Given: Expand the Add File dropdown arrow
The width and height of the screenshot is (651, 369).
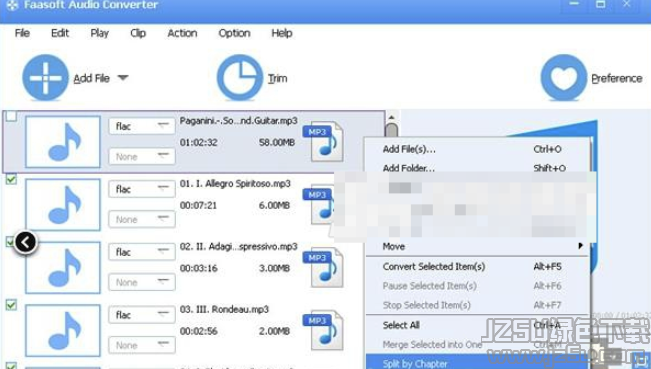Looking at the screenshot, I should (x=123, y=78).
